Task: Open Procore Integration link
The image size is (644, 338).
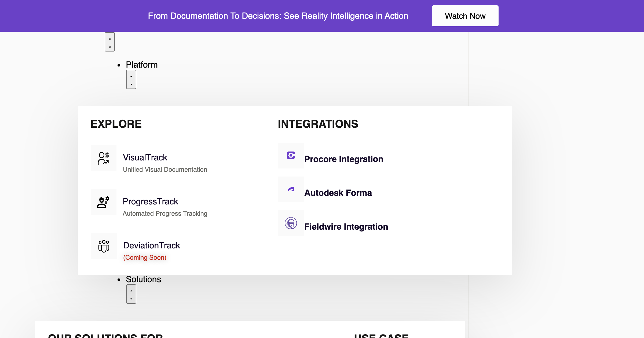Action: [x=344, y=159]
